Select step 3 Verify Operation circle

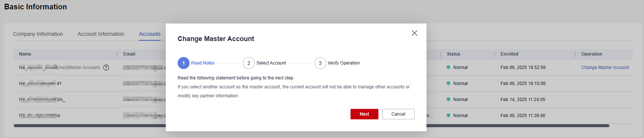coord(320,63)
